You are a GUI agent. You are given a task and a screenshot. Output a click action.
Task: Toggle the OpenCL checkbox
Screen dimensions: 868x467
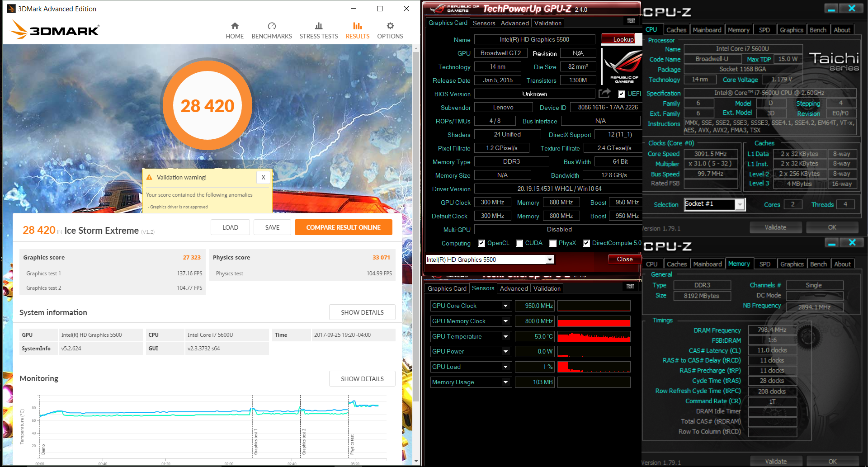(481, 243)
